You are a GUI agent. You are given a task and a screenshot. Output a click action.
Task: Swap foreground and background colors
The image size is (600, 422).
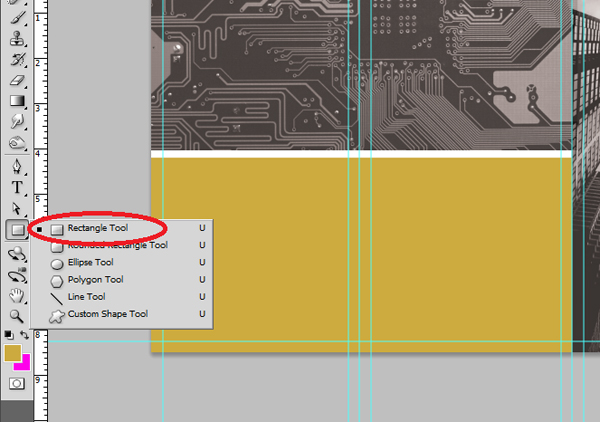click(x=24, y=335)
